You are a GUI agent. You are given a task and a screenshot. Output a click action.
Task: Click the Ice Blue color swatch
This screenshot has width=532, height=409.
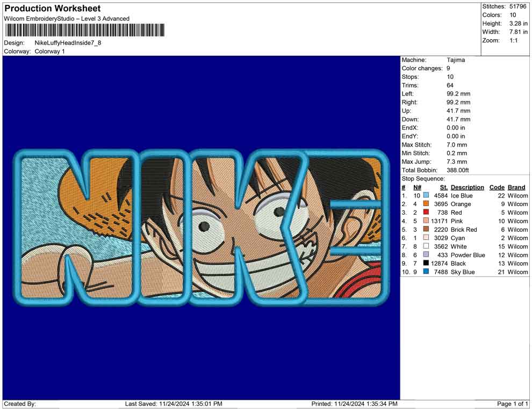click(x=426, y=195)
